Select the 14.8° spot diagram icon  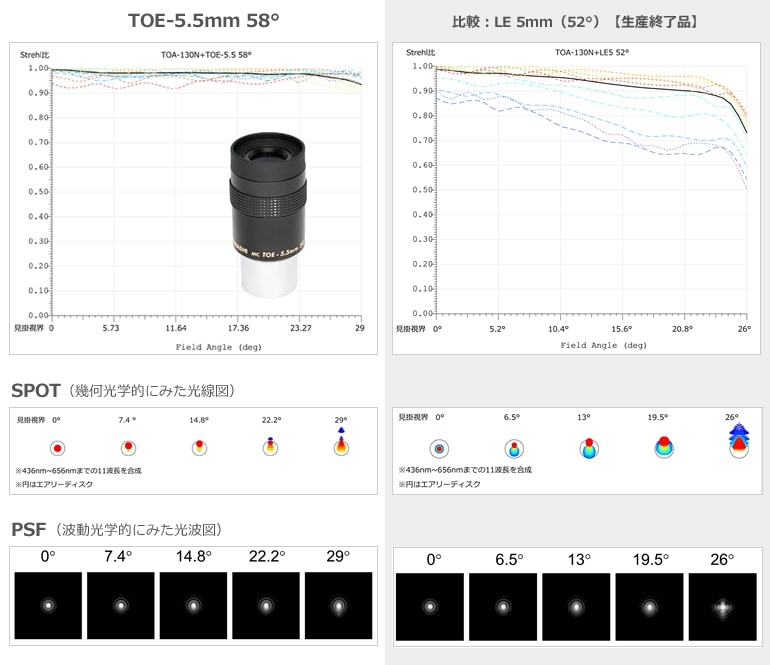[x=199, y=447]
